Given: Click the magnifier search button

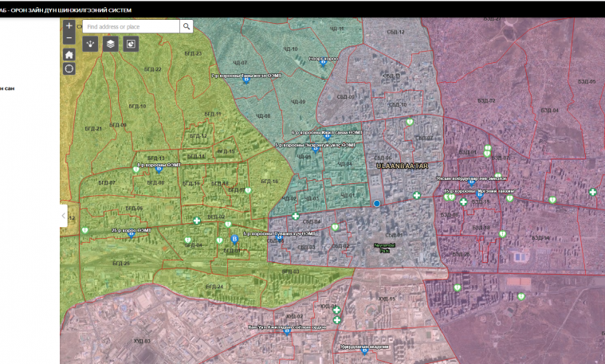Looking at the screenshot, I should (187, 26).
